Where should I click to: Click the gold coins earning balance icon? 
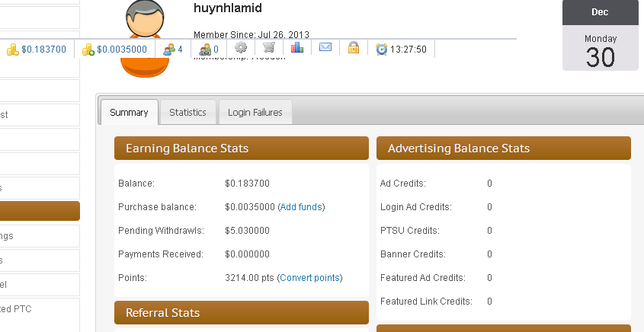pyautogui.click(x=13, y=49)
